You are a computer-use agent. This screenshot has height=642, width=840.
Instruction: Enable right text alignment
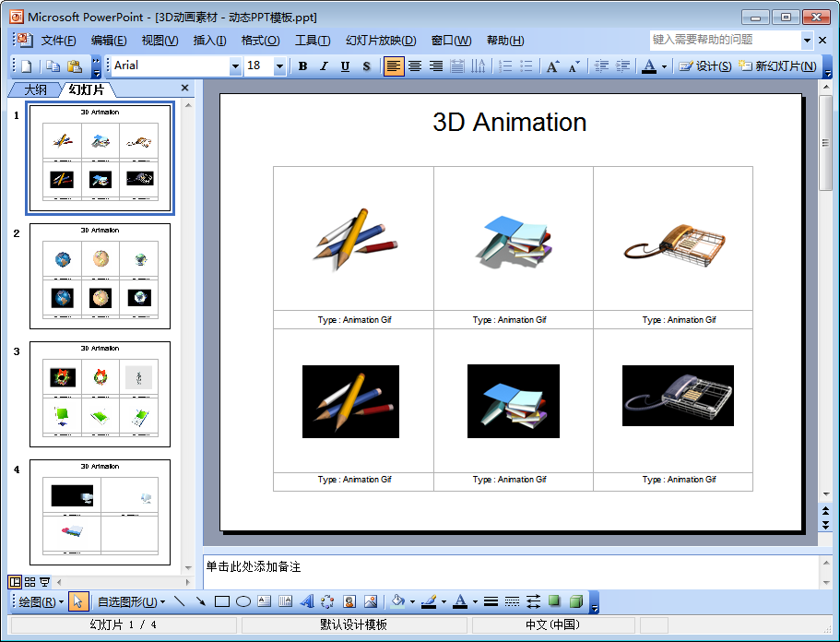tap(436, 65)
